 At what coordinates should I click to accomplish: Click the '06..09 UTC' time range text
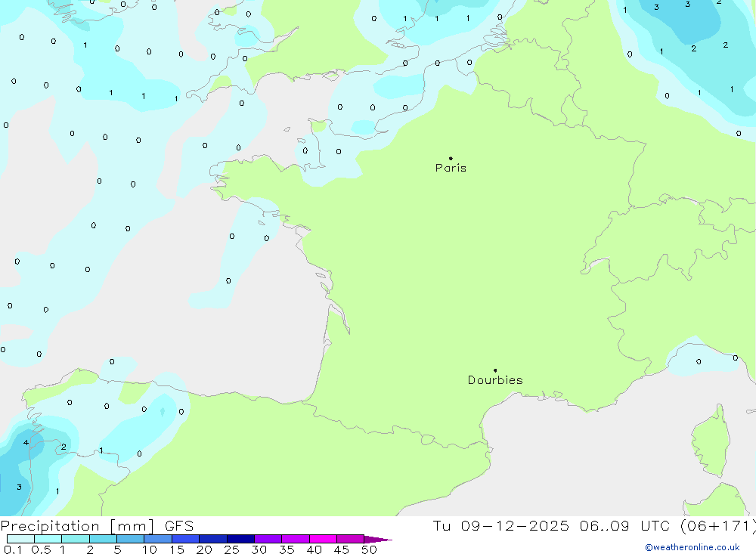pyautogui.click(x=624, y=525)
